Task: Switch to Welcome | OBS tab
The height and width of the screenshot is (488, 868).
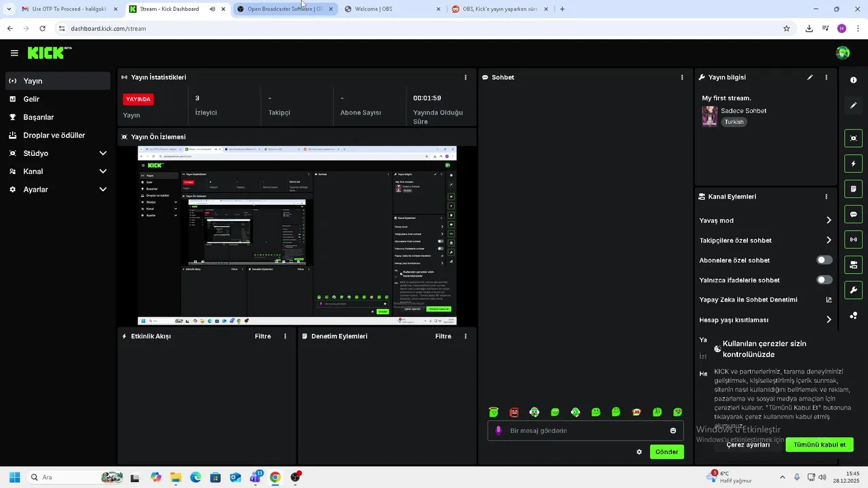Action: point(392,9)
